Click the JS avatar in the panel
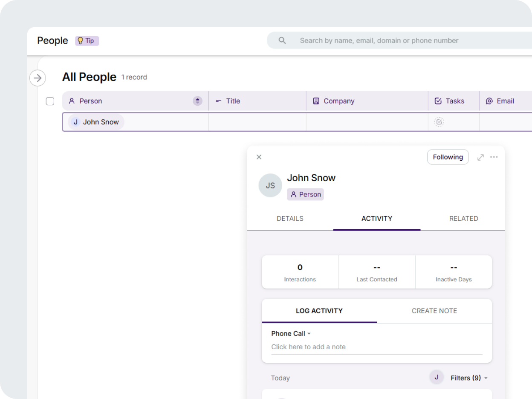532x399 pixels. 270,185
